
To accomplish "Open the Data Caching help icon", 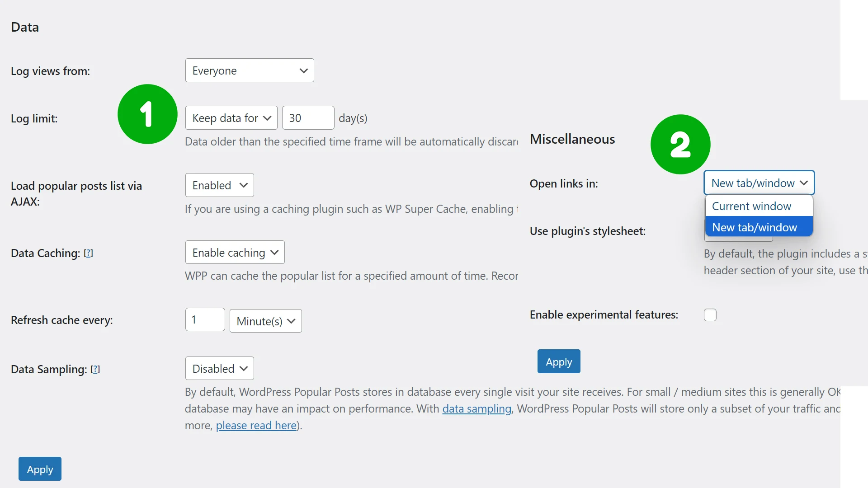I will [89, 253].
